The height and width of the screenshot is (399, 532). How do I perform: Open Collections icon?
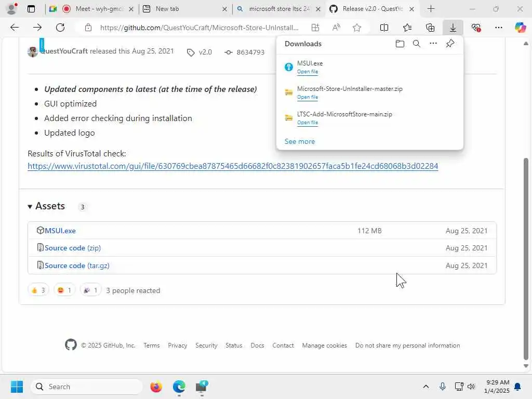430,28
